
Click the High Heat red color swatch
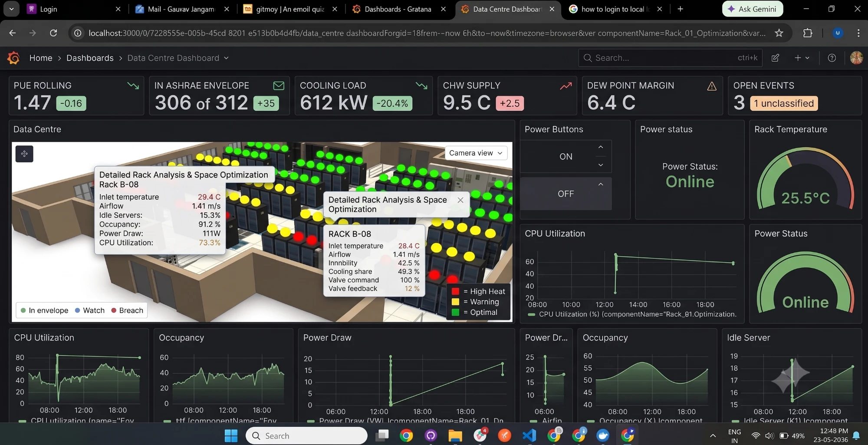pos(455,291)
